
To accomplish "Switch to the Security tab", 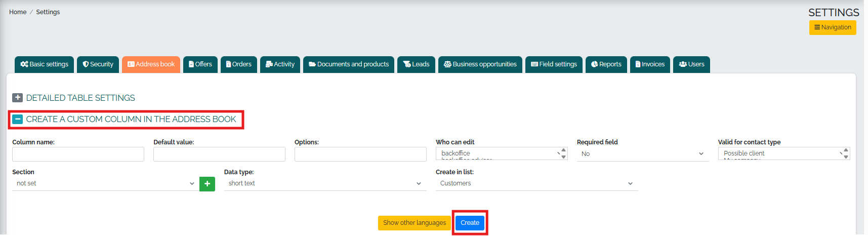I will click(x=98, y=64).
